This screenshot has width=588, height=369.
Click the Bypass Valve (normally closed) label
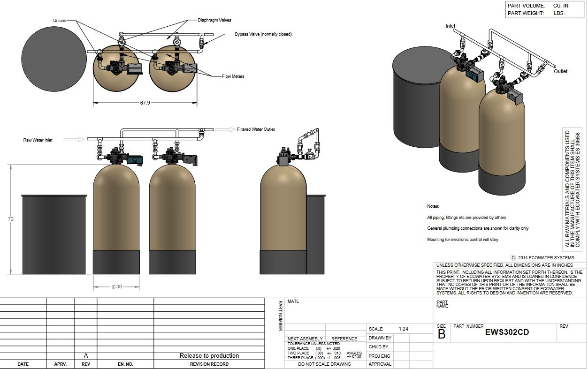263,34
